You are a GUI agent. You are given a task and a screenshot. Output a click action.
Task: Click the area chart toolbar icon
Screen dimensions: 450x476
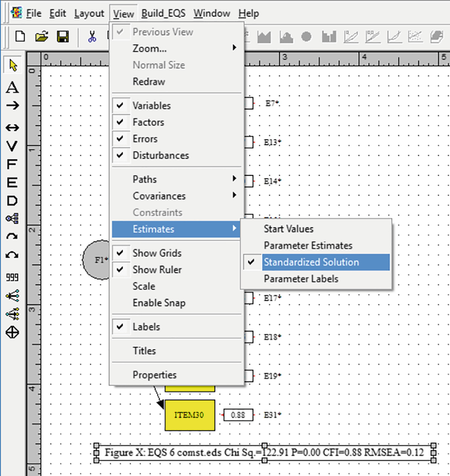pos(264,37)
